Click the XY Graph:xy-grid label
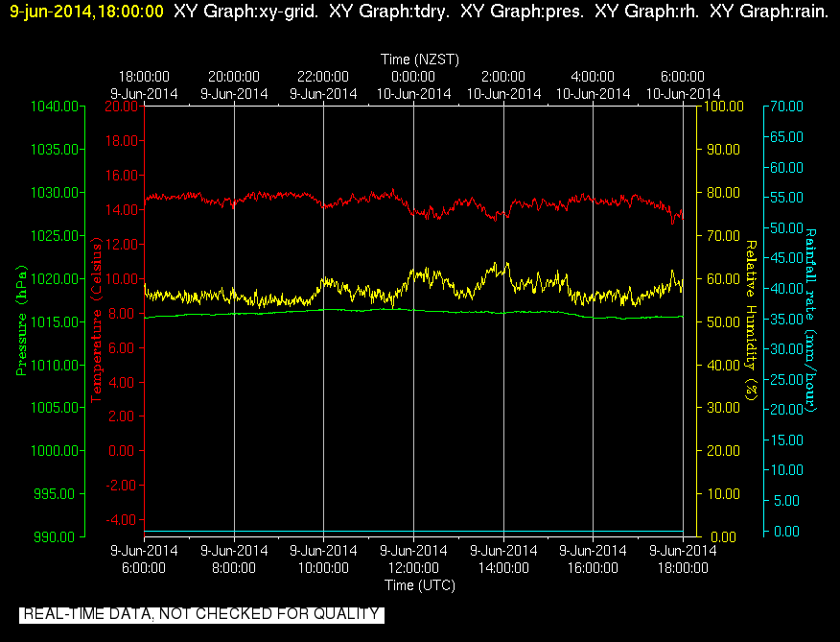The height and width of the screenshot is (642, 840). 245,12
